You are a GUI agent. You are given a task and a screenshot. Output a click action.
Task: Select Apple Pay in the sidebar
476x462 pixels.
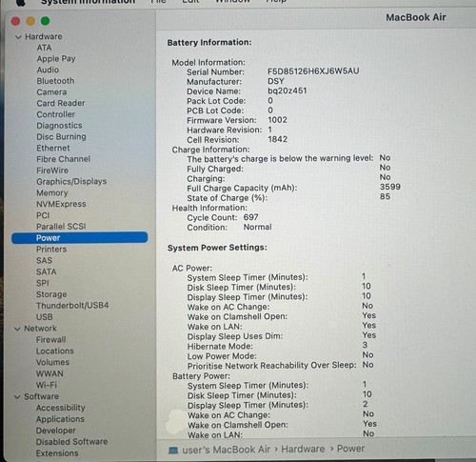click(56, 59)
